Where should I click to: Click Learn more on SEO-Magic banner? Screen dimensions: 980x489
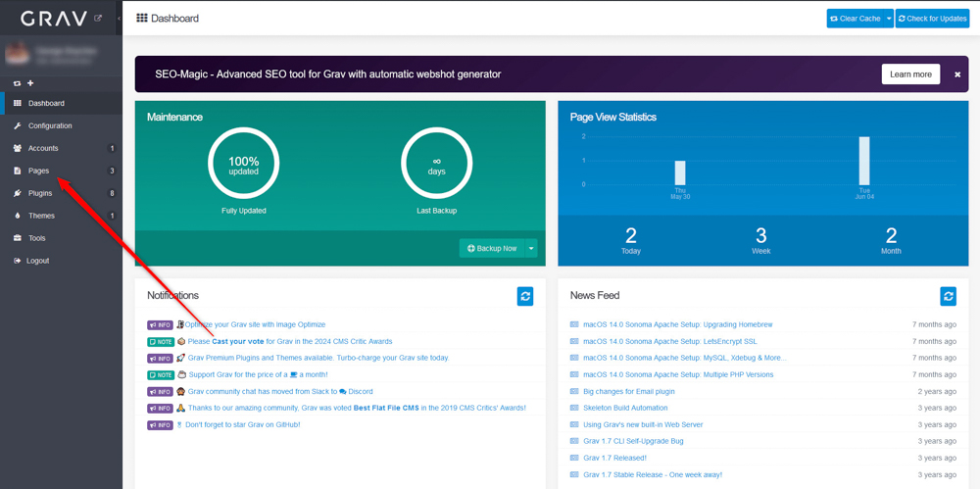pos(910,73)
